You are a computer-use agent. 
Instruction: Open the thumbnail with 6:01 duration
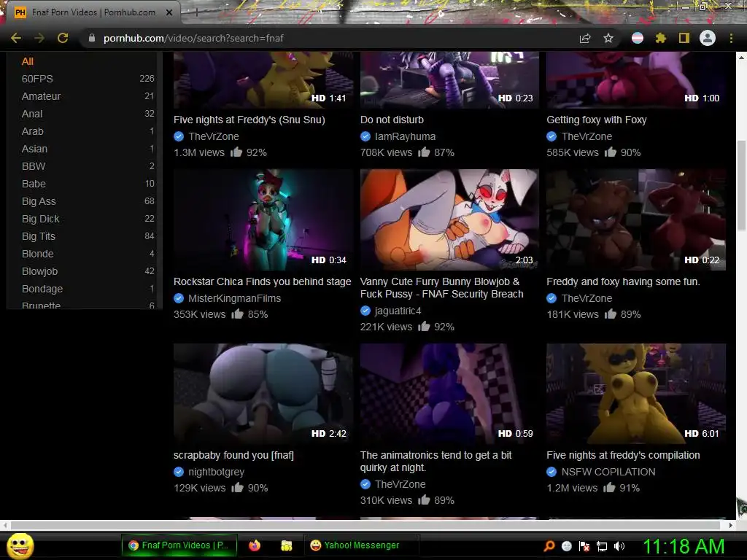(x=636, y=394)
